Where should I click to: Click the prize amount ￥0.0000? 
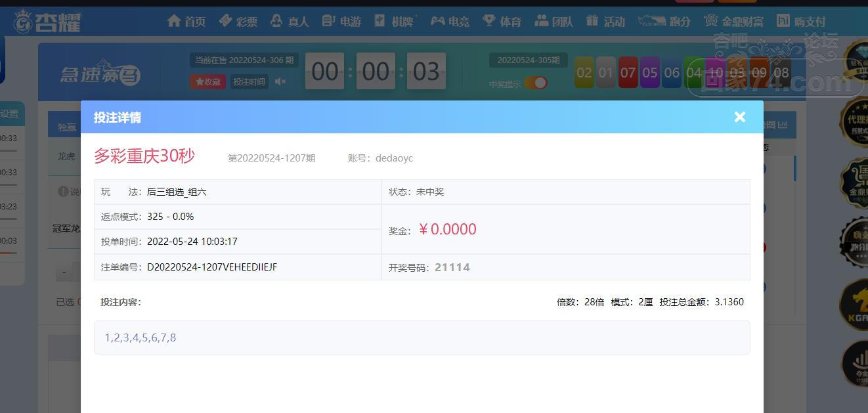447,229
